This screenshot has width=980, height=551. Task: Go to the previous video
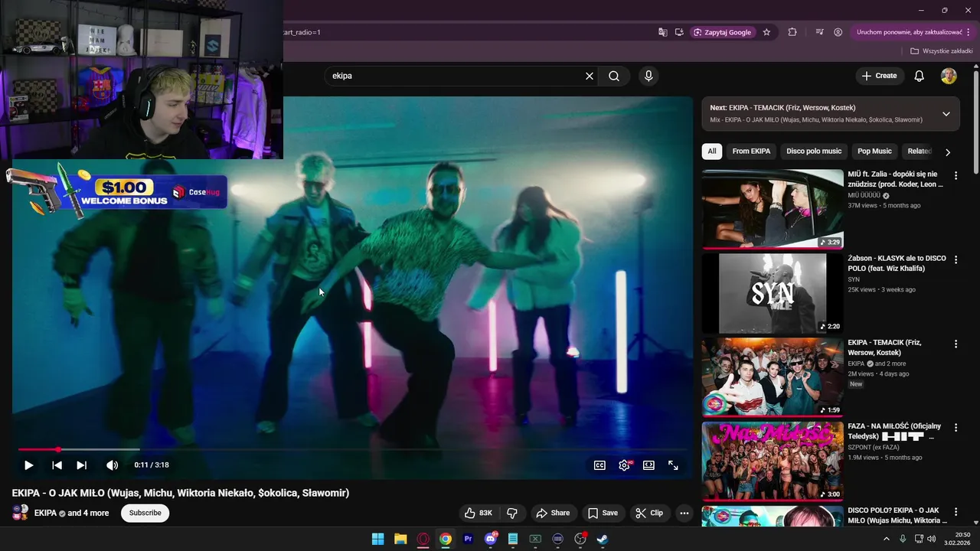click(x=57, y=465)
